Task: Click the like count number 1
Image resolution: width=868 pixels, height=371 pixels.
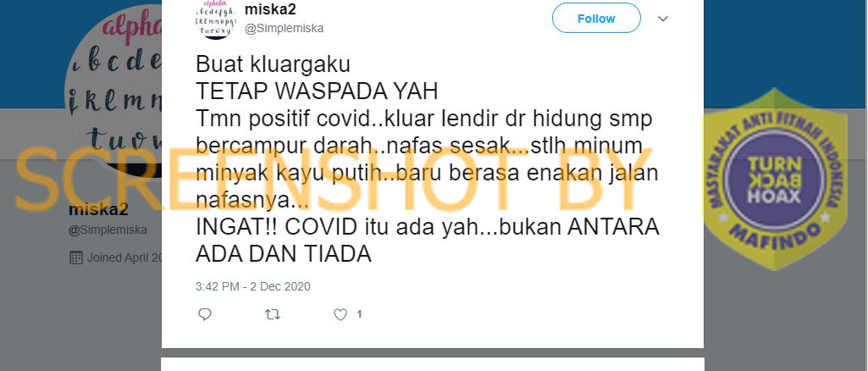Action: [359, 314]
